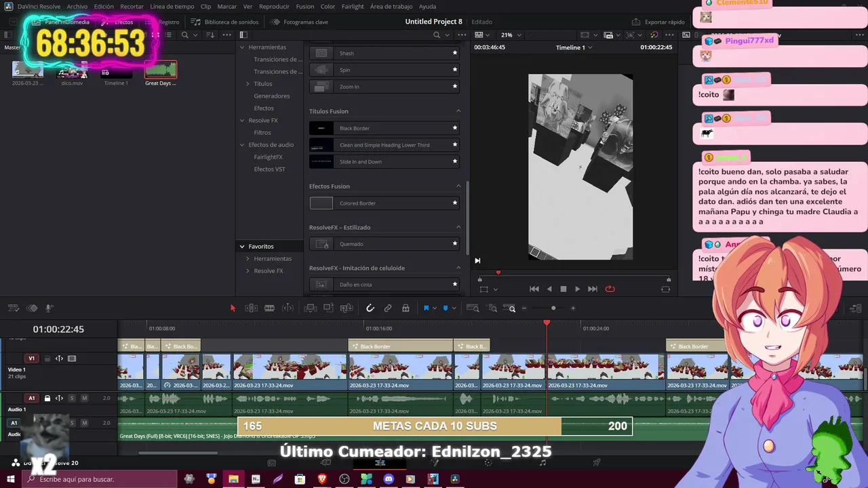Open the Fairlight menu
The width and height of the screenshot is (868, 488).
pos(353,6)
